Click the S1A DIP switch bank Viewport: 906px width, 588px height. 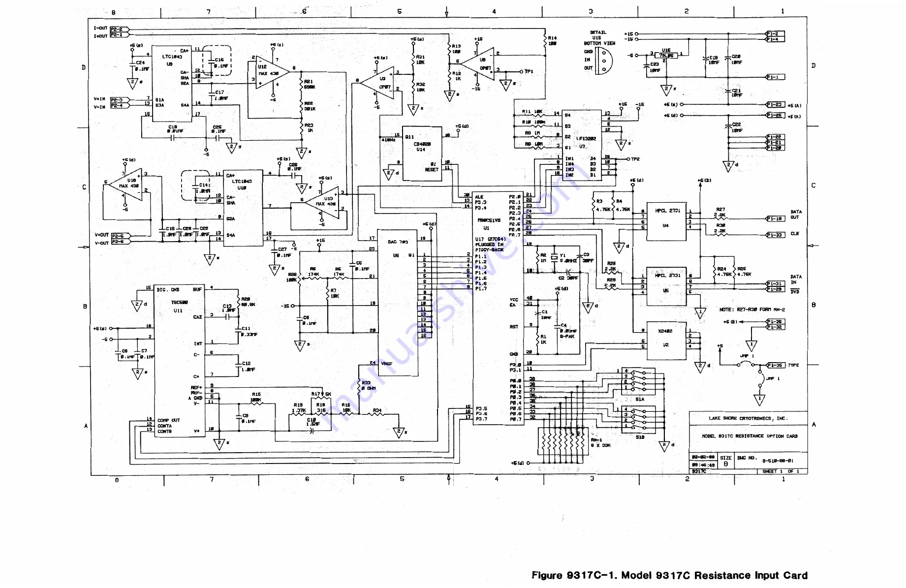pyautogui.click(x=639, y=380)
